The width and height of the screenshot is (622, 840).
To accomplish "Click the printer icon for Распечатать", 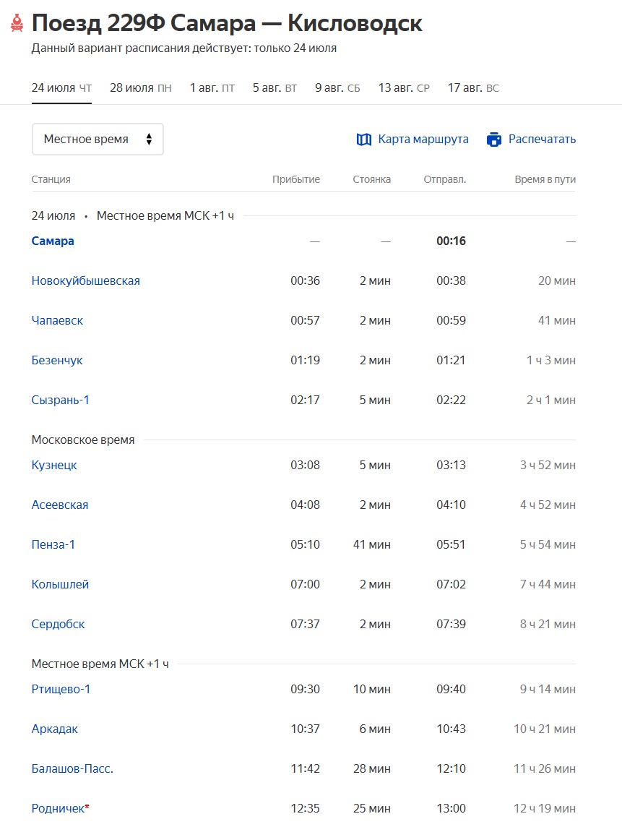I will [494, 140].
